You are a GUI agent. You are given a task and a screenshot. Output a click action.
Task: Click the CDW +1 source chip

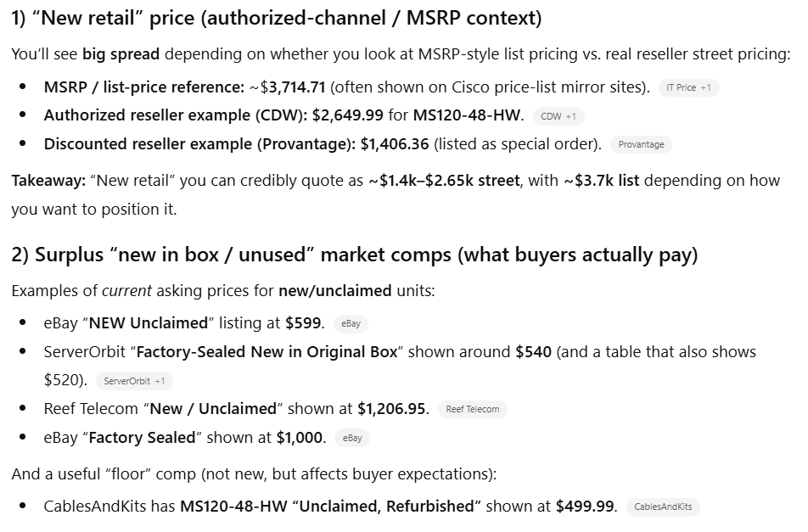click(558, 116)
